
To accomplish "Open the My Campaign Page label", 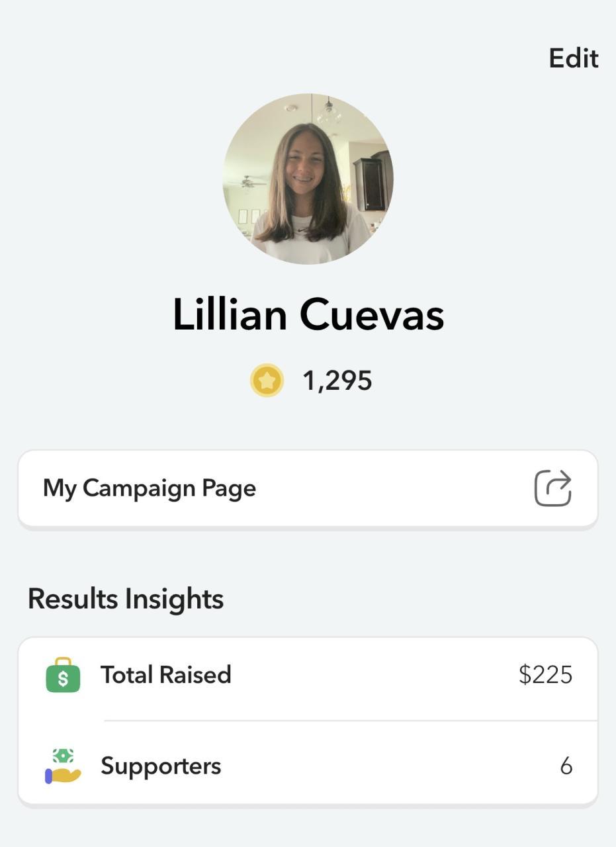I will 150,488.
